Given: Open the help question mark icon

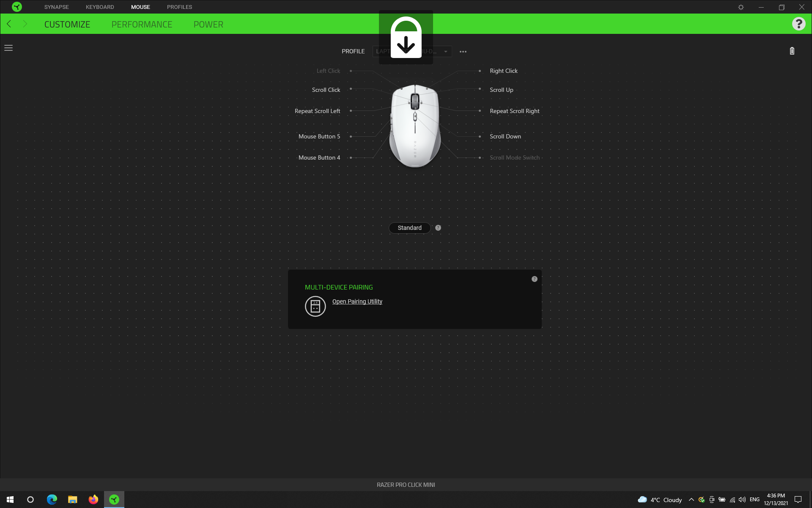Looking at the screenshot, I should pos(798,24).
